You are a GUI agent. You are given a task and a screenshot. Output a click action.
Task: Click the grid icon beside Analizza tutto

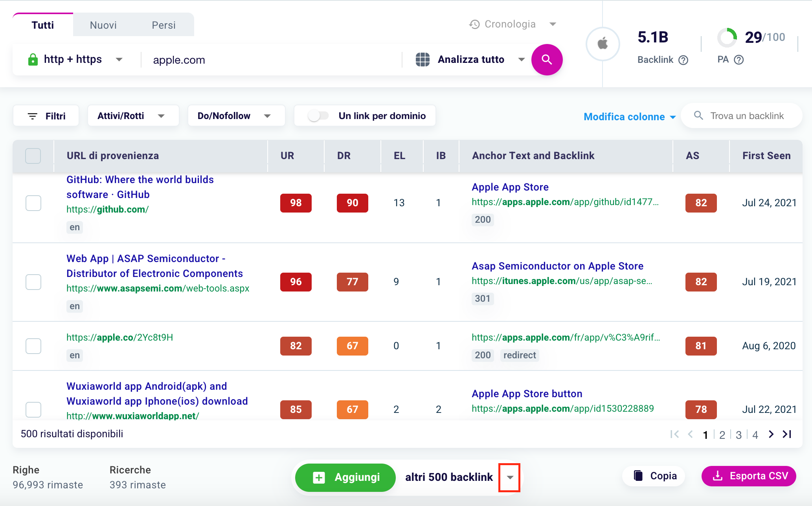(423, 60)
